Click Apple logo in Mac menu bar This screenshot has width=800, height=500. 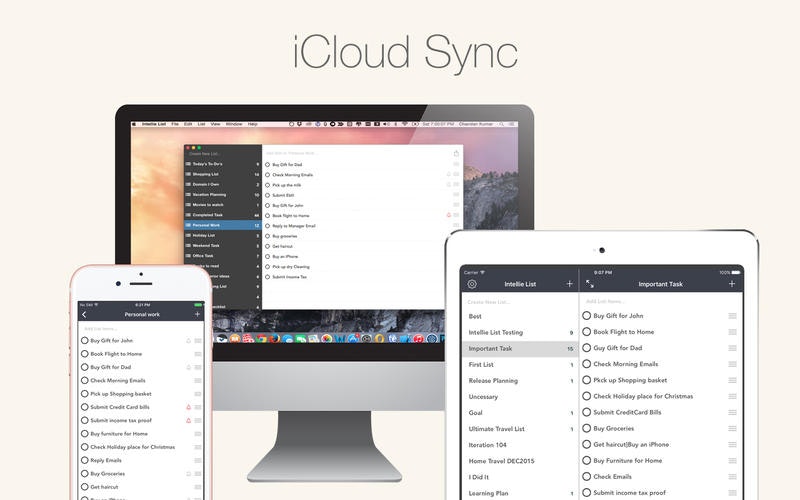[x=135, y=124]
